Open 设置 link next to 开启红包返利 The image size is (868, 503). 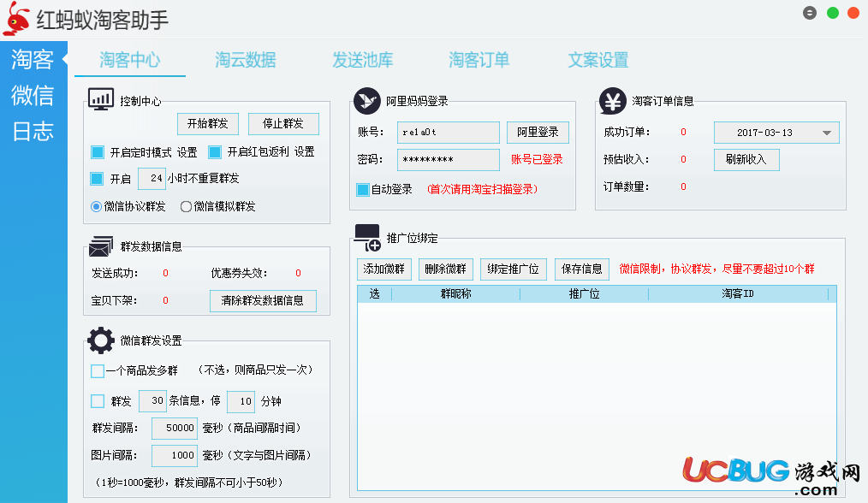[x=305, y=152]
